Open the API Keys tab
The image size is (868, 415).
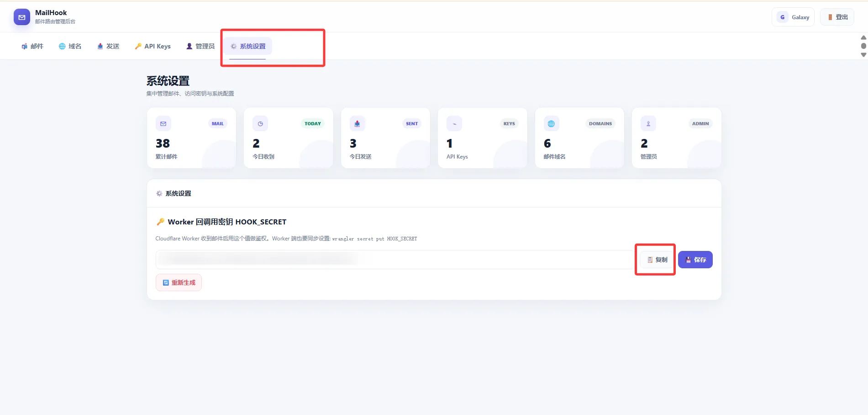153,46
